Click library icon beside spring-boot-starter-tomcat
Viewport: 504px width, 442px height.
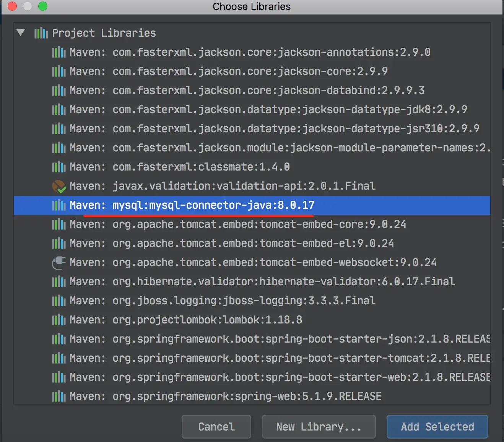click(x=59, y=358)
